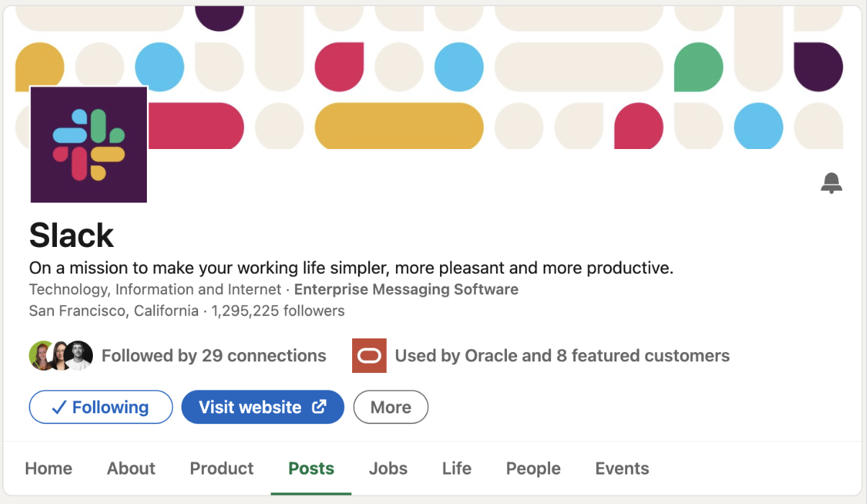Select the active Posts tab
The image size is (867, 504).
[x=311, y=469]
